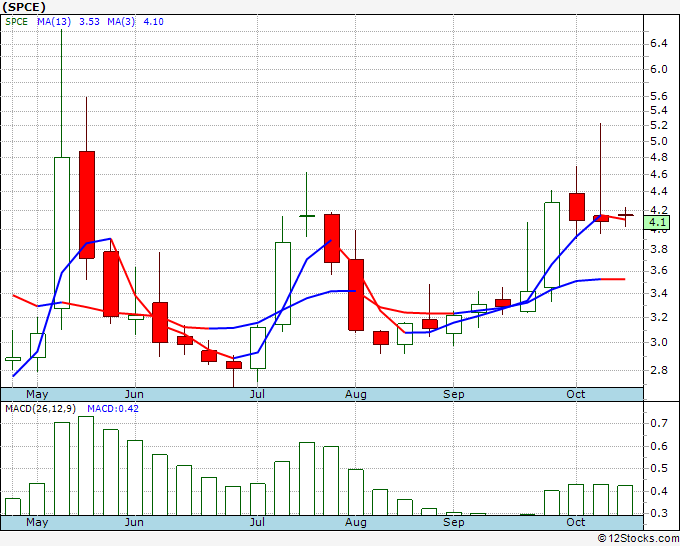
Task: Select the green SPCE ticker label
Action: (17, 21)
